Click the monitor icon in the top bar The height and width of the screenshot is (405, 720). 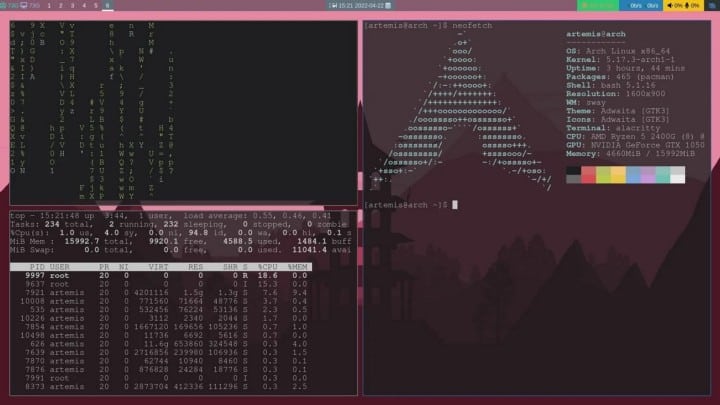[23, 6]
